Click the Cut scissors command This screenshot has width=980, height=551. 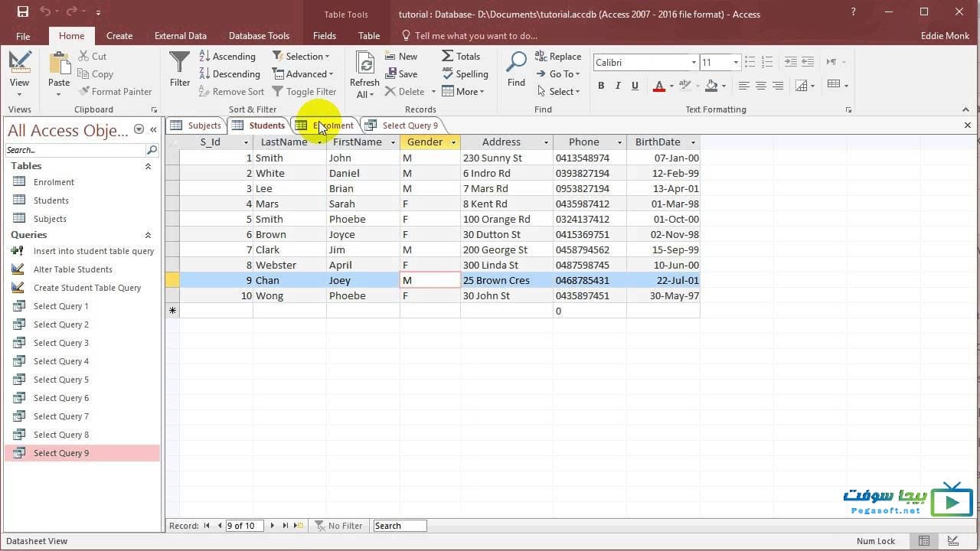[x=93, y=56]
